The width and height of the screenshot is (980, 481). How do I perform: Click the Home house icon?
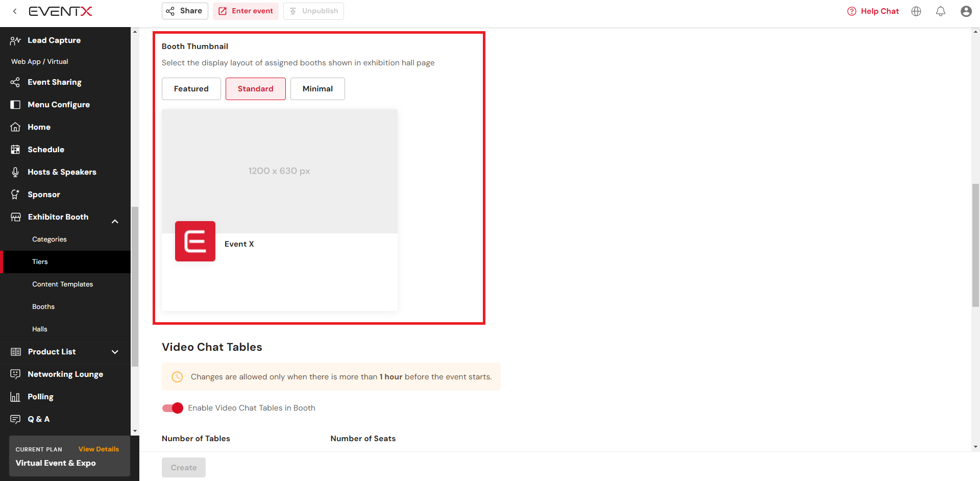[x=15, y=127]
